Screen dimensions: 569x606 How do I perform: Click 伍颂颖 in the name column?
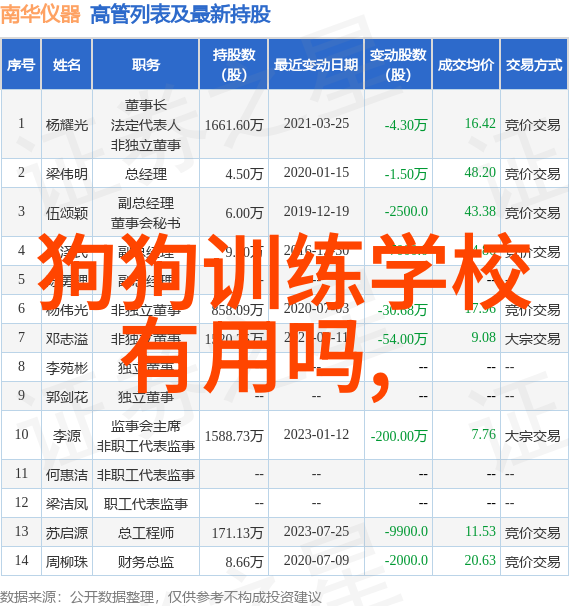(x=67, y=213)
